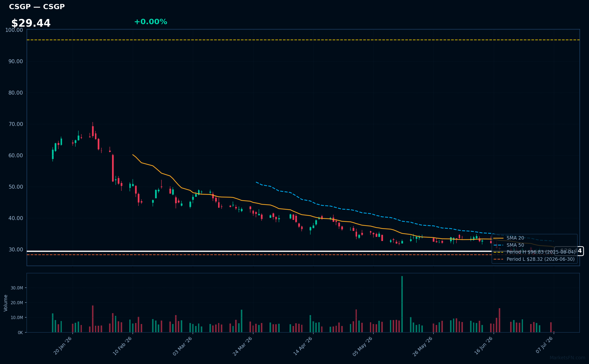Click the 26 May '26 date label
The height and width of the screenshot is (364, 589).
click(423, 346)
